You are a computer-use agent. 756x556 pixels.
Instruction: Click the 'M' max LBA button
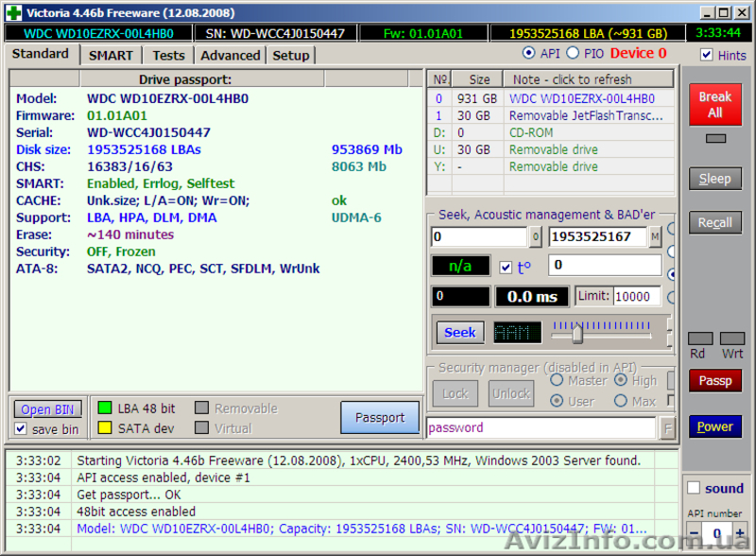tap(655, 236)
